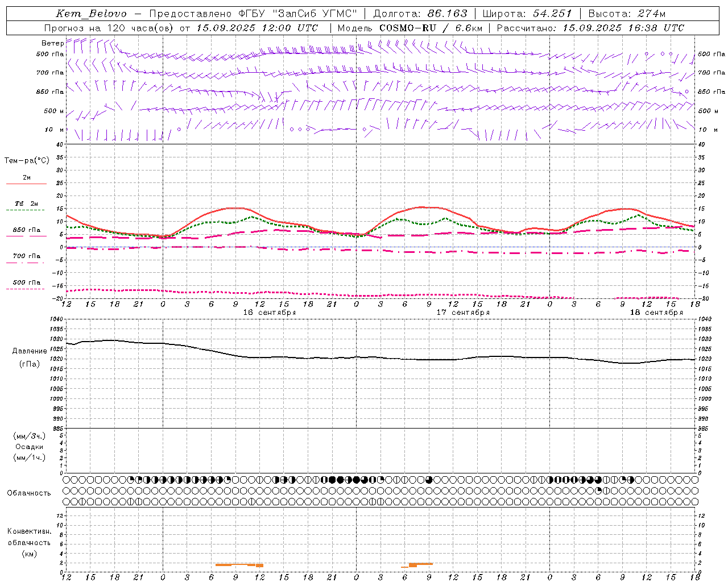Click the Конвективн. label
The width and height of the screenshot is (728, 582).
29,531
